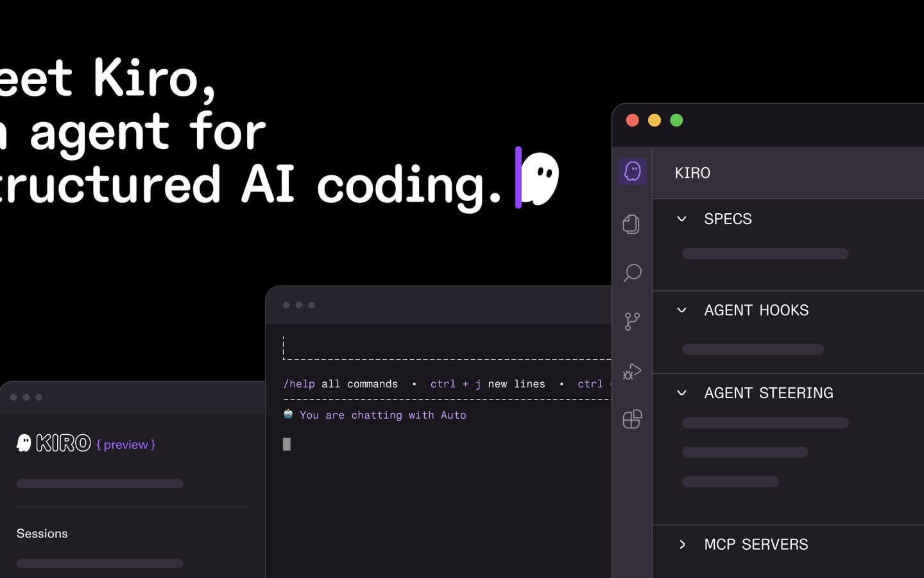Open the Extensions icon in activity bar
The height and width of the screenshot is (578, 924).
632,419
